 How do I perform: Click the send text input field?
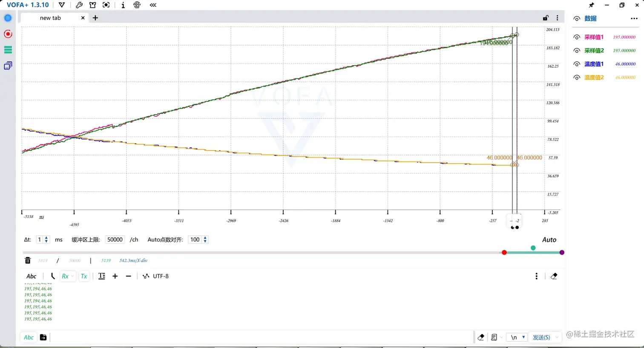click(262, 337)
